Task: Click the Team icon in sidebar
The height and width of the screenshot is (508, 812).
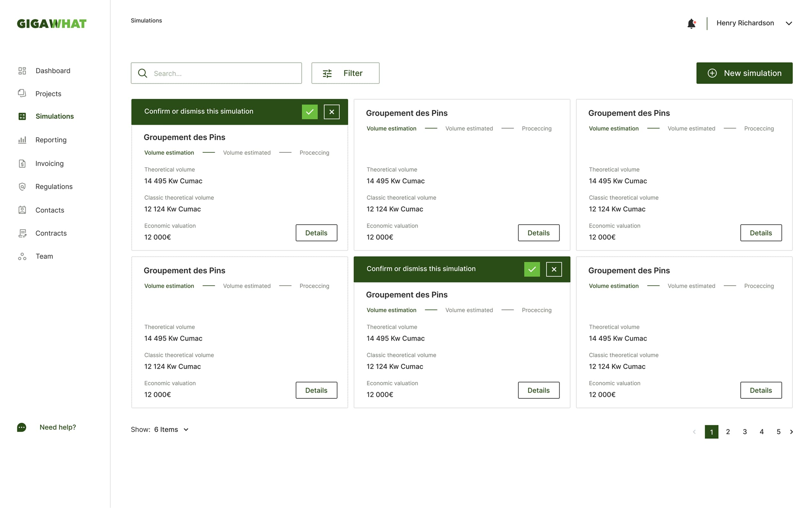Action: 22,256
